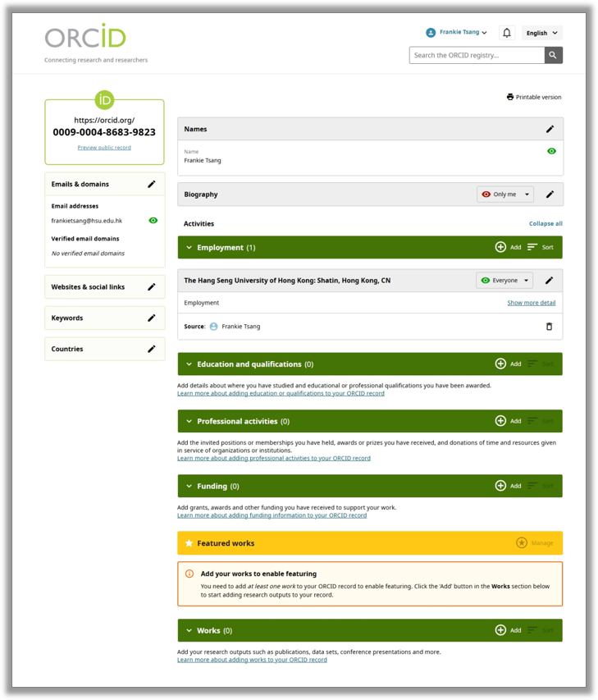Open the English language dropdown
The image size is (598, 700).
[x=541, y=33]
